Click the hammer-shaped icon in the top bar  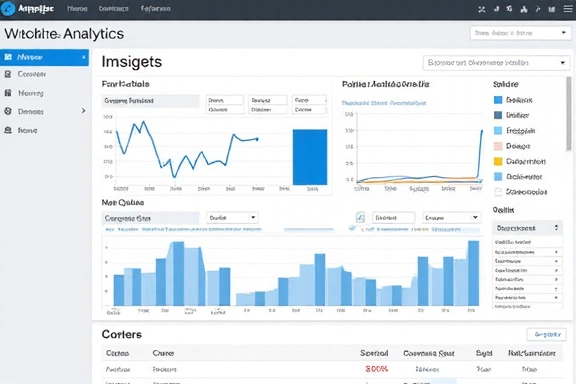click(x=538, y=9)
